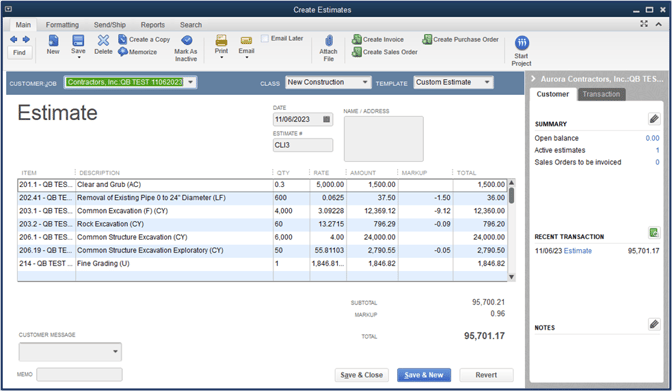This screenshot has height=391, width=672.
Task: Open recent transaction report icon
Action: 654,232
